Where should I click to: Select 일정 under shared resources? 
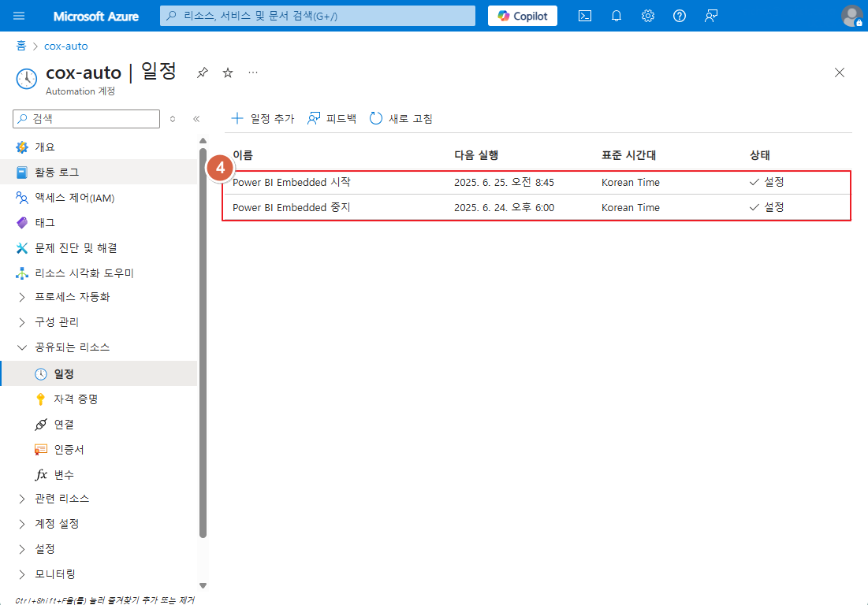[99, 374]
